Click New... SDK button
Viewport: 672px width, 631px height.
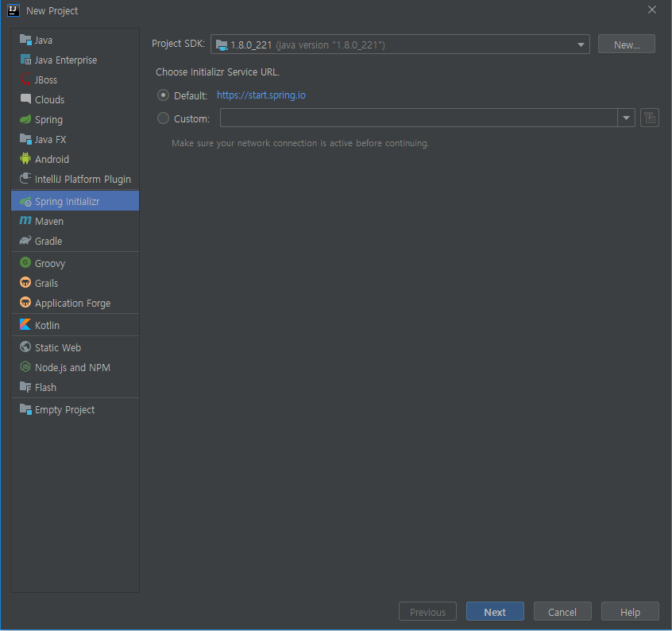tap(627, 45)
